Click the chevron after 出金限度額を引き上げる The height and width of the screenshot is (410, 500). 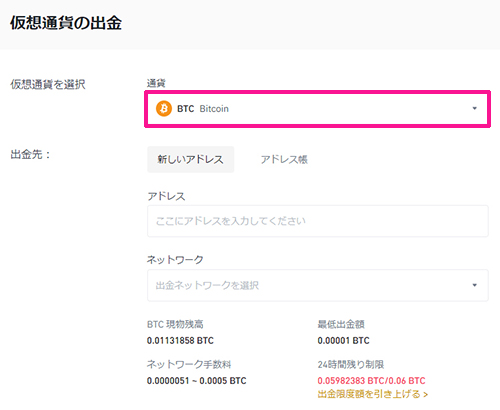(x=425, y=395)
